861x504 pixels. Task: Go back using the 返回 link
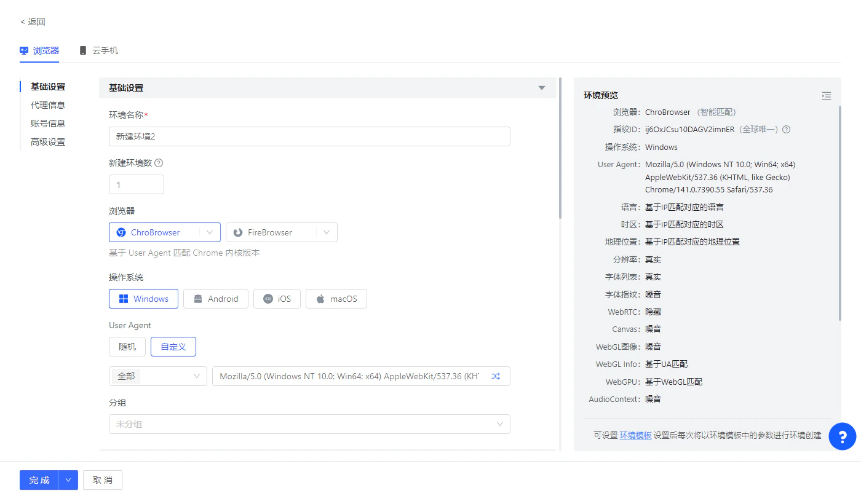33,22
